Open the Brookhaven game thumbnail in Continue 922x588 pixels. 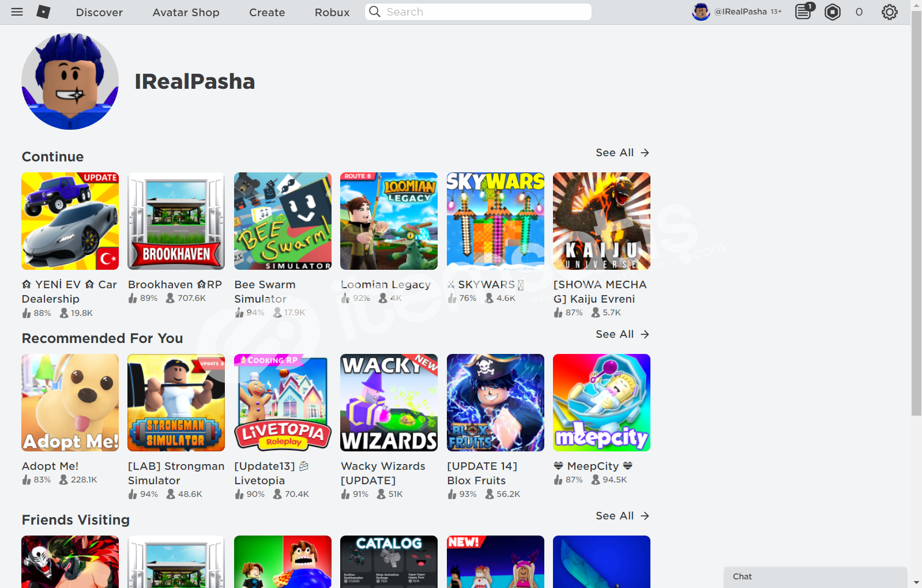pyautogui.click(x=176, y=221)
